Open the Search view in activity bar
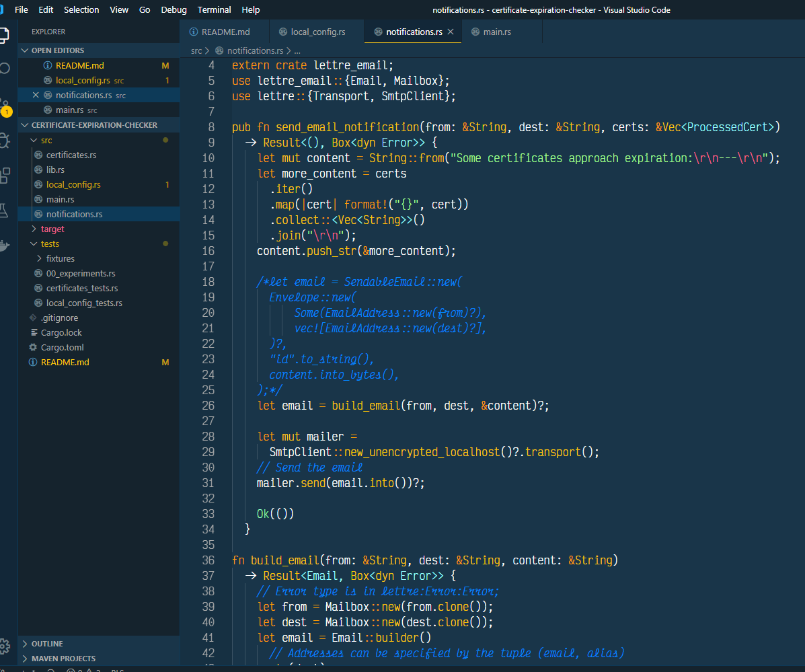 pyautogui.click(x=4, y=69)
